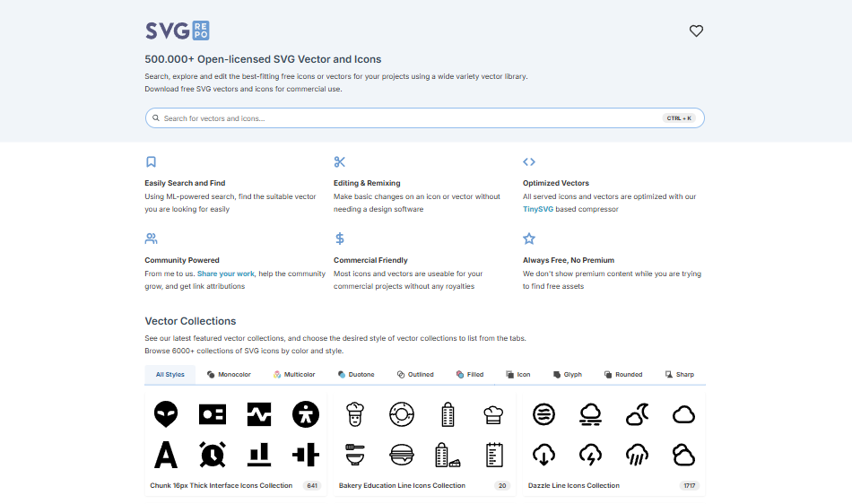Image resolution: width=852 pixels, height=504 pixels.
Task: Open favorites via the heart icon
Action: (696, 31)
